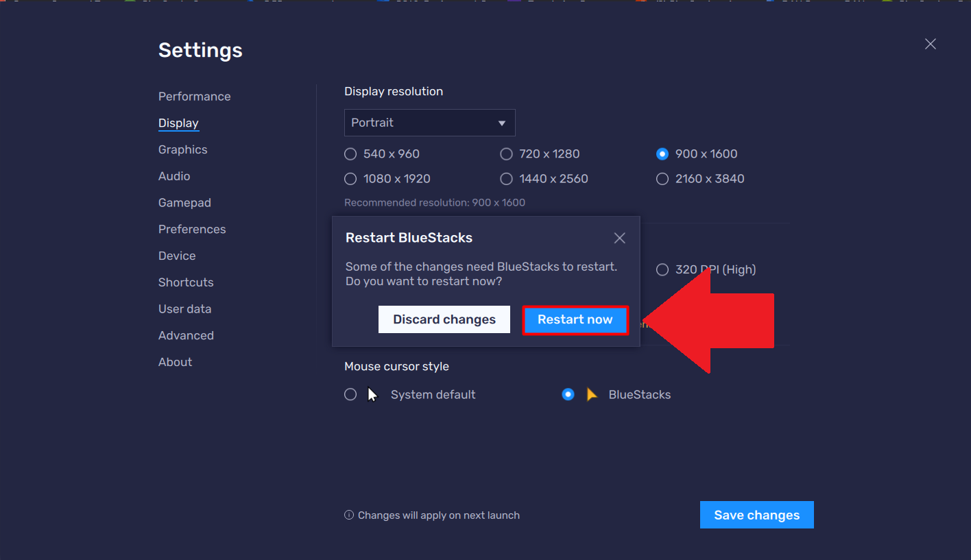
Task: Switch to Gamepad settings
Action: pyautogui.click(x=184, y=203)
